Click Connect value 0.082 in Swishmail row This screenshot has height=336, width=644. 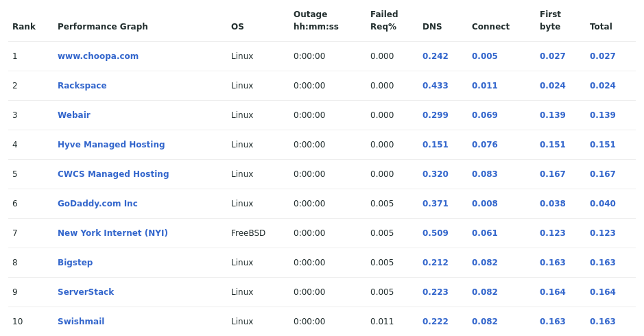(x=485, y=322)
